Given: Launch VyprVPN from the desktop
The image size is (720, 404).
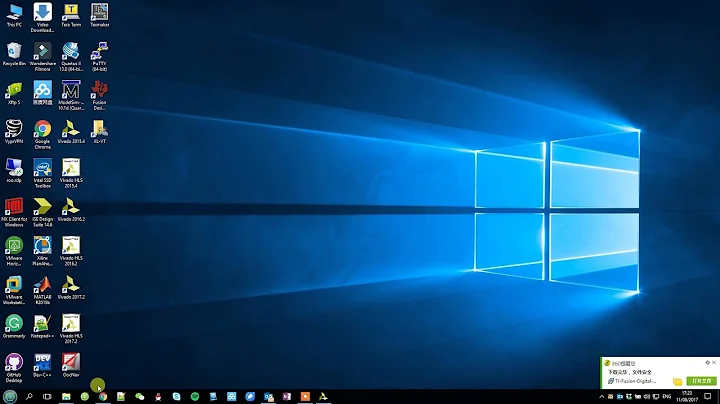Looking at the screenshot, I should tap(14, 132).
